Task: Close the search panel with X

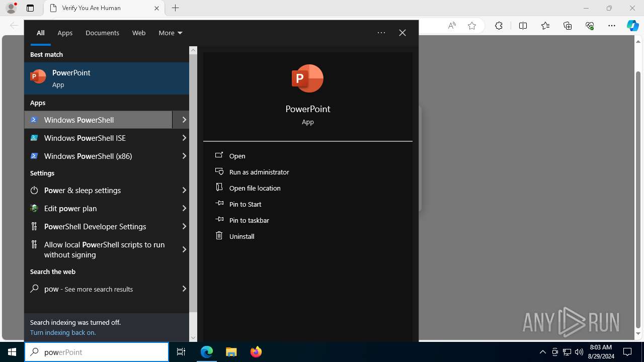Action: [403, 33]
